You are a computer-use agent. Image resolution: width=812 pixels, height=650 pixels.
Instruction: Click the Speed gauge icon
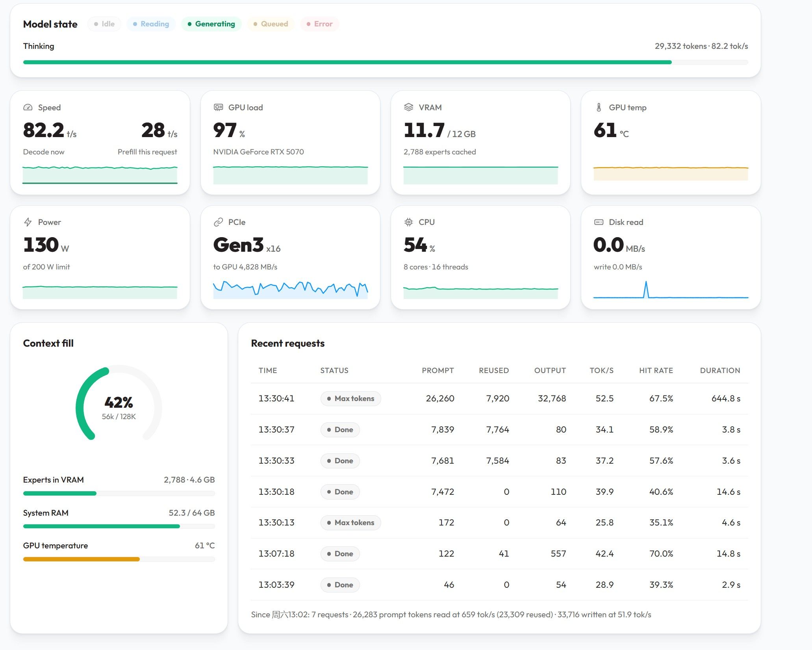click(x=28, y=107)
